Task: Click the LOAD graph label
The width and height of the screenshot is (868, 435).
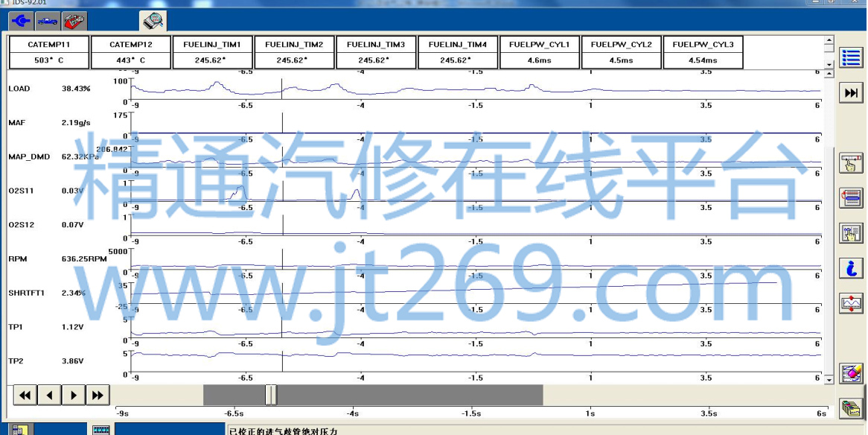Action: pos(19,89)
